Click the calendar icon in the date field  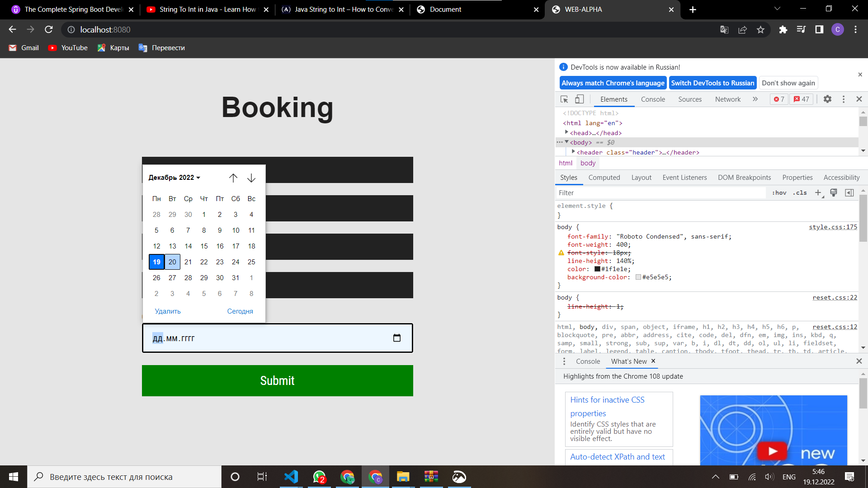pos(397,338)
